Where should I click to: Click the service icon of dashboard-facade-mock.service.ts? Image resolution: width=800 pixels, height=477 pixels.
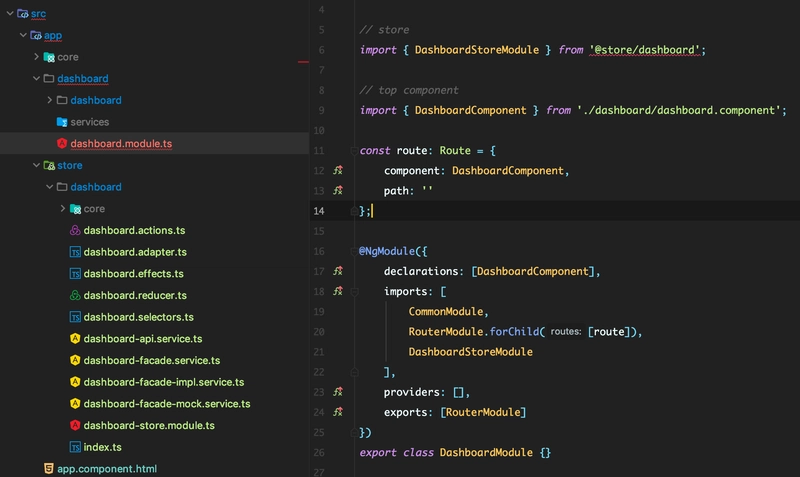[75, 404]
